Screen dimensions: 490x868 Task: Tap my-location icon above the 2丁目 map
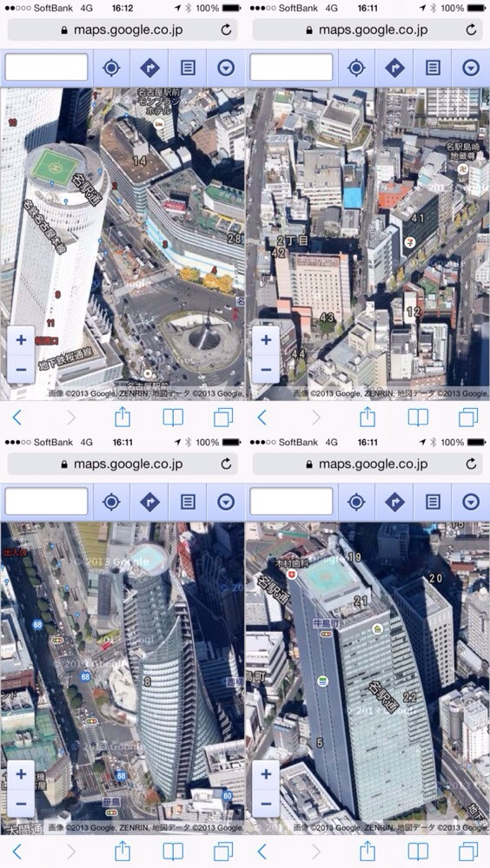pos(356,68)
